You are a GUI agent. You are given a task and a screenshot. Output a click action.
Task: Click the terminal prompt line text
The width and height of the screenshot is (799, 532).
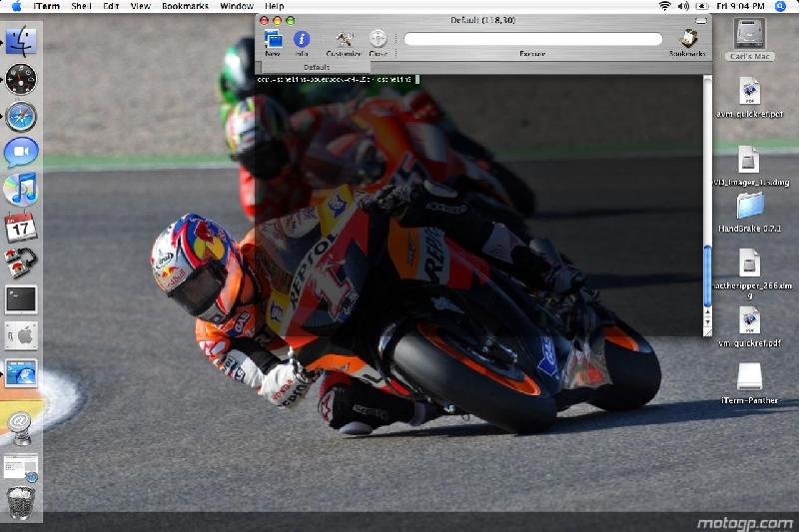tap(335, 80)
